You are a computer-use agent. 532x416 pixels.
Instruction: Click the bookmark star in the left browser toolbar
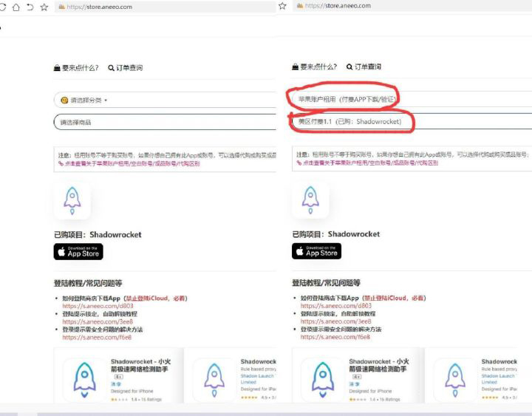[44, 7]
